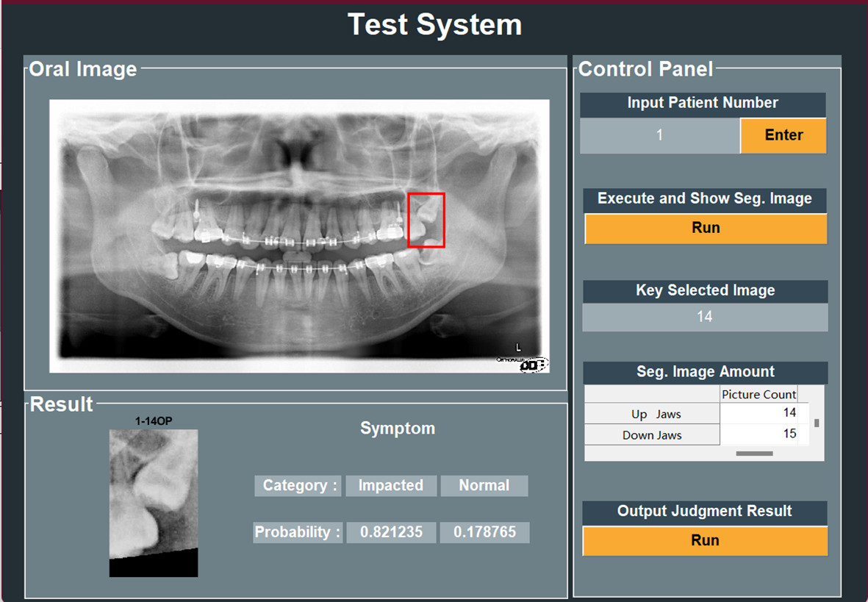Click the Impacted category label

pyautogui.click(x=390, y=486)
